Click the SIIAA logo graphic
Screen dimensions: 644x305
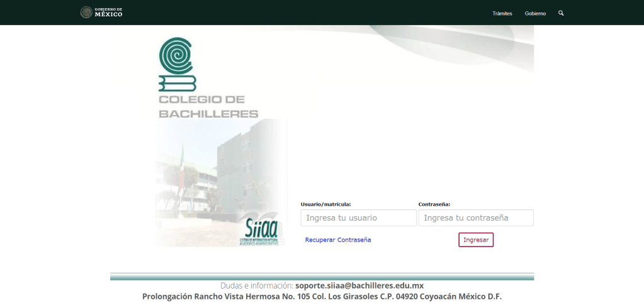261,230
